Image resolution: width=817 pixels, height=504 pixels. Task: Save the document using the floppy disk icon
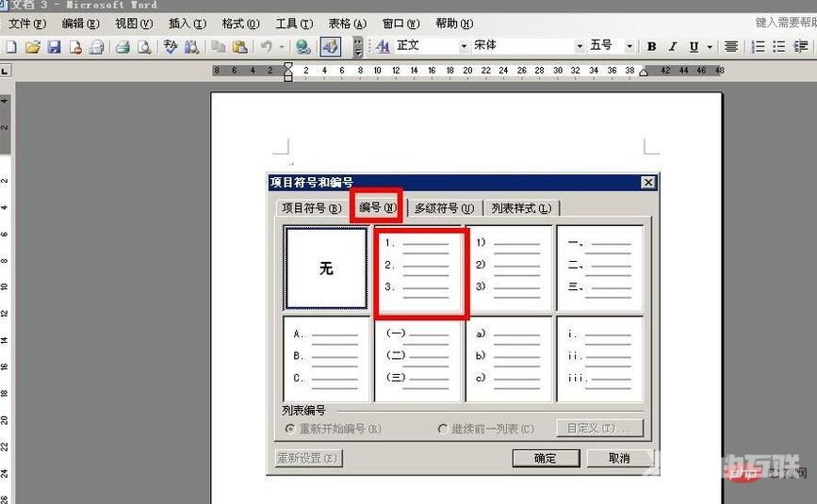click(x=54, y=46)
